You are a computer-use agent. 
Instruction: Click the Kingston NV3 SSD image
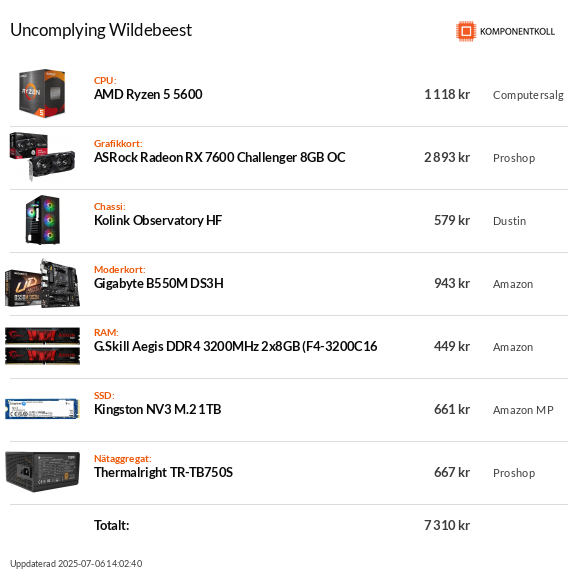(x=42, y=409)
